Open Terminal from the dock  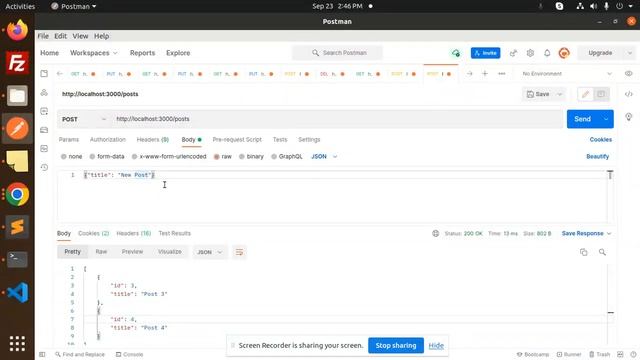(x=17, y=259)
